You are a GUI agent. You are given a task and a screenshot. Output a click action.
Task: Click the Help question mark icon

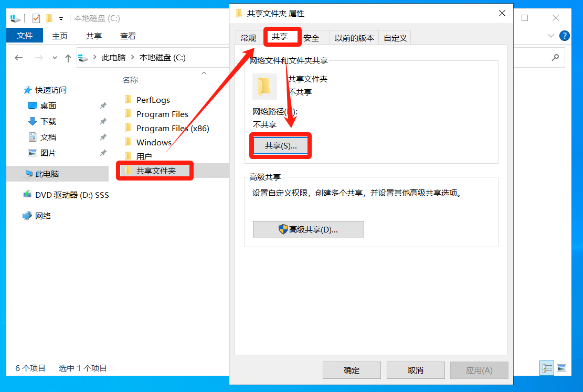click(564, 36)
